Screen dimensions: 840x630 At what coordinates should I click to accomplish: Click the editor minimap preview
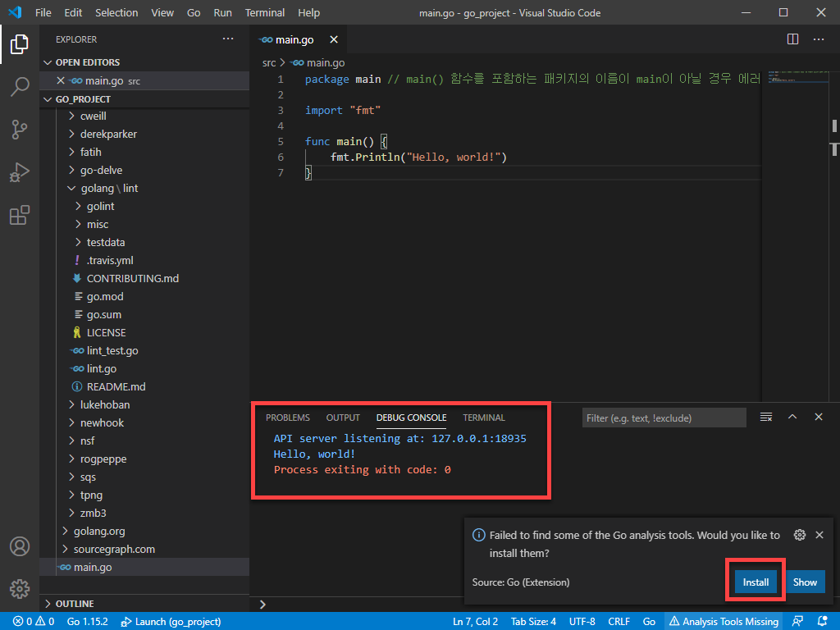click(x=797, y=78)
